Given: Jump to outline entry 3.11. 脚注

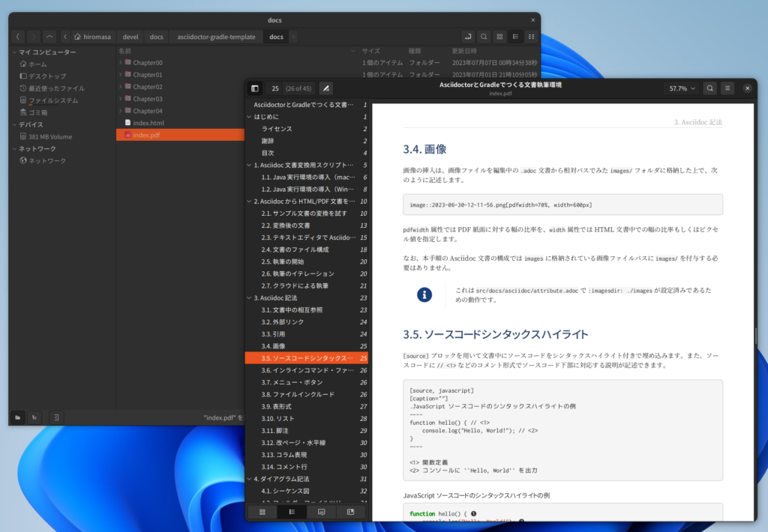Looking at the screenshot, I should [307, 431].
